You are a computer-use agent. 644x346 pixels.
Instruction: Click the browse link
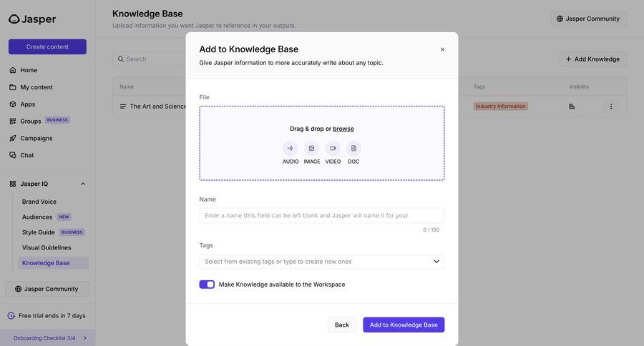pos(343,129)
